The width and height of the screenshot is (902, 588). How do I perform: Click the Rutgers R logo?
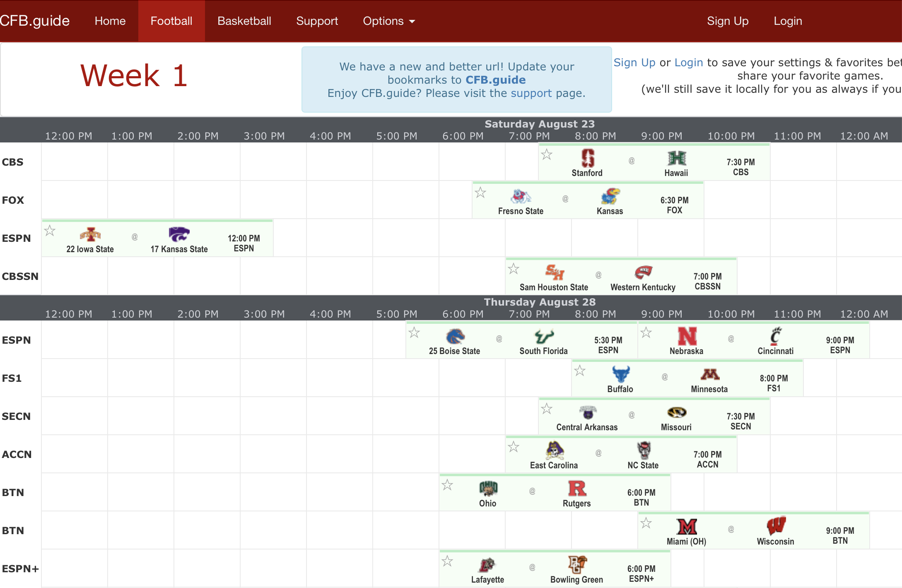pyautogui.click(x=577, y=488)
